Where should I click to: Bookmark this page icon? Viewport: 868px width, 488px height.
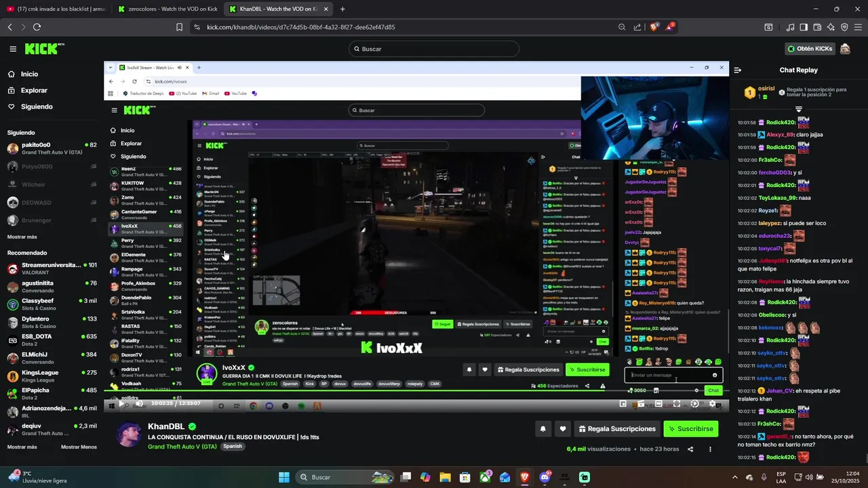pyautogui.click(x=179, y=27)
